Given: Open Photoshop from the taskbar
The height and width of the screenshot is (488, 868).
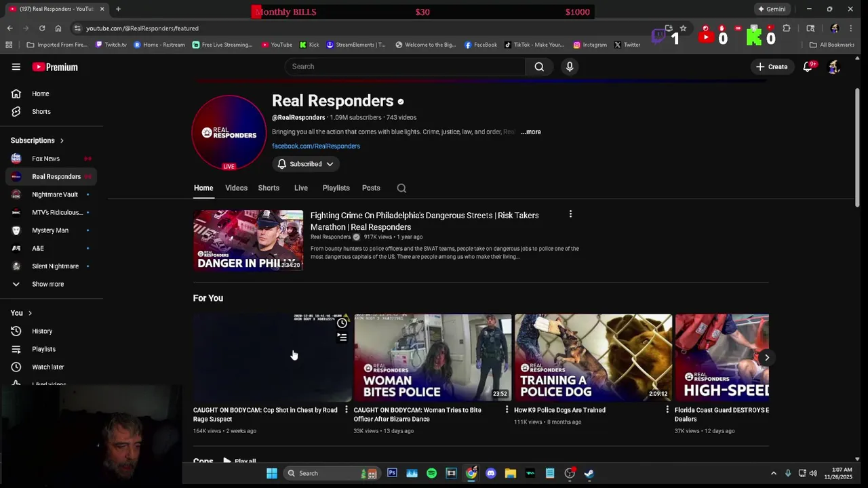Looking at the screenshot, I should [392, 473].
